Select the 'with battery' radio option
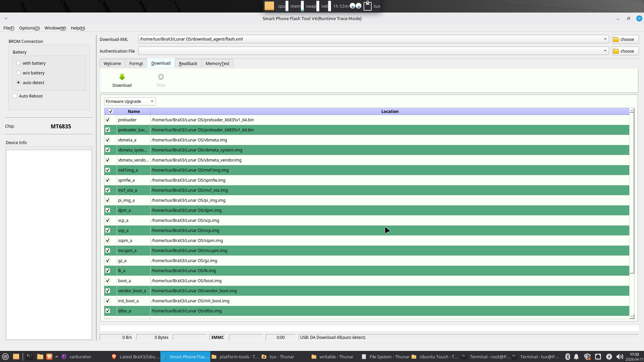This screenshot has width=644, height=362. 18,63
